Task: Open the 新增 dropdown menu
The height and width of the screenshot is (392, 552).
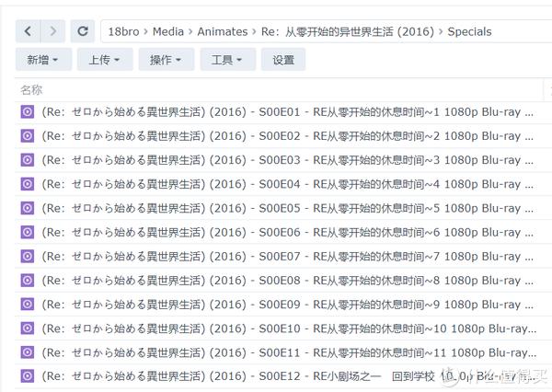Action: (43, 60)
